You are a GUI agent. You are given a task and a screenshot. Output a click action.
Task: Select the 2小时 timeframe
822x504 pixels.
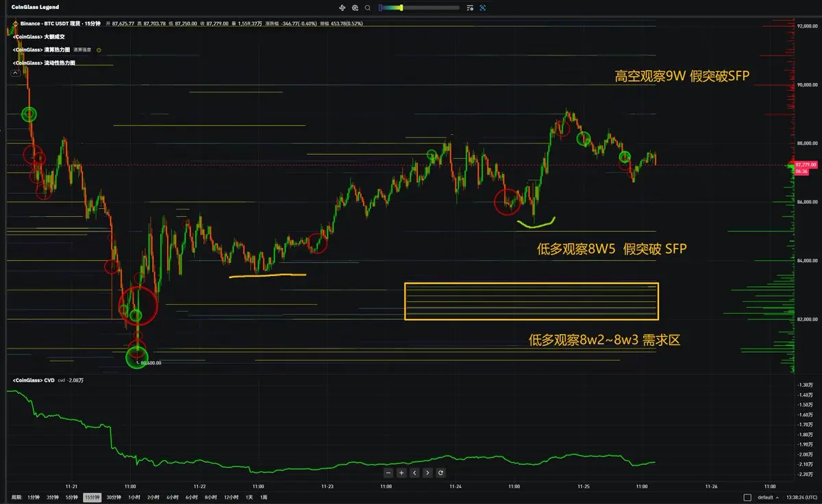tap(153, 497)
